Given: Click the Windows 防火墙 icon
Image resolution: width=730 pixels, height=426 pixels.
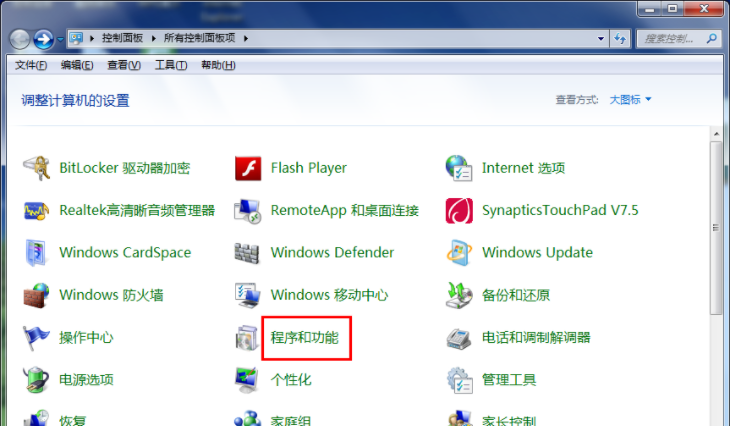Looking at the screenshot, I should coord(36,295).
